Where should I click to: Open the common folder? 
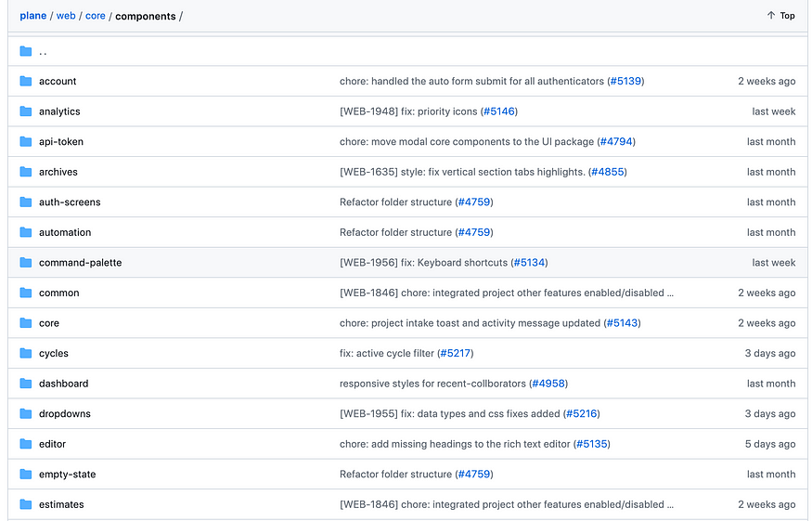coord(59,293)
